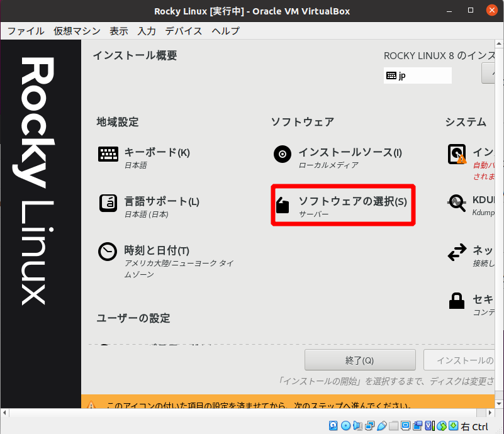Open the ファイル menu
This screenshot has width=504, height=434.
click(26, 31)
